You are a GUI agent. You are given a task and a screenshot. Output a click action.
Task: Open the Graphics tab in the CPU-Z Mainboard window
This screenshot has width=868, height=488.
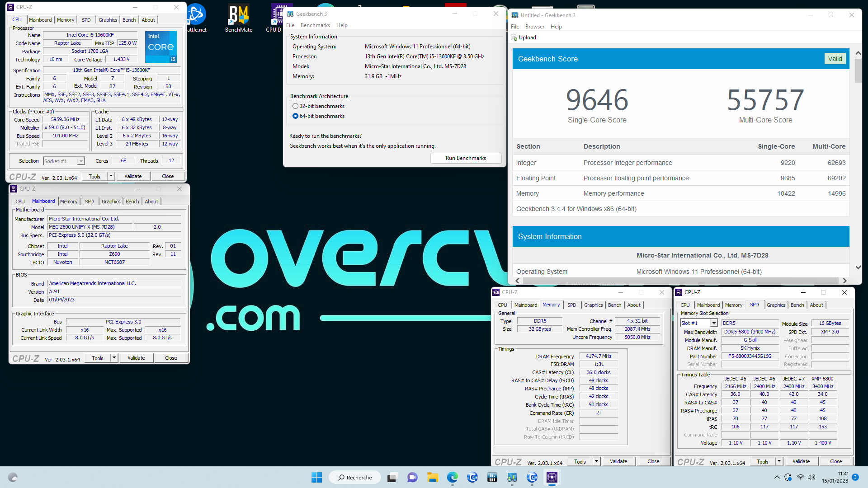tap(111, 202)
